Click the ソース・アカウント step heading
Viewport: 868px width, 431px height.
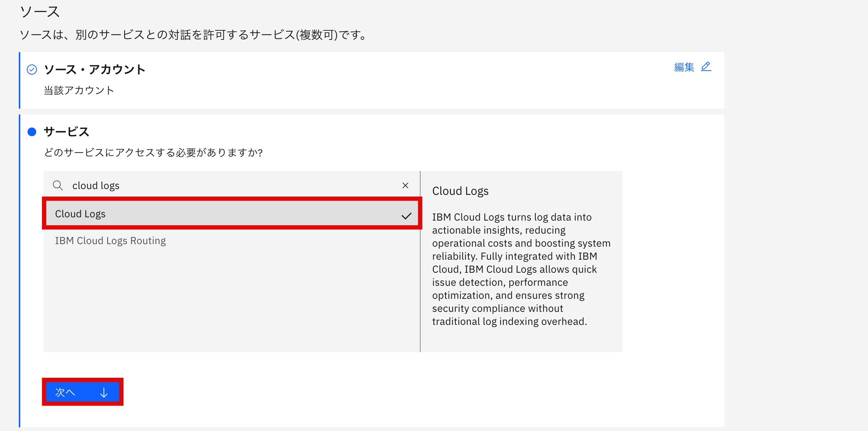coord(94,69)
